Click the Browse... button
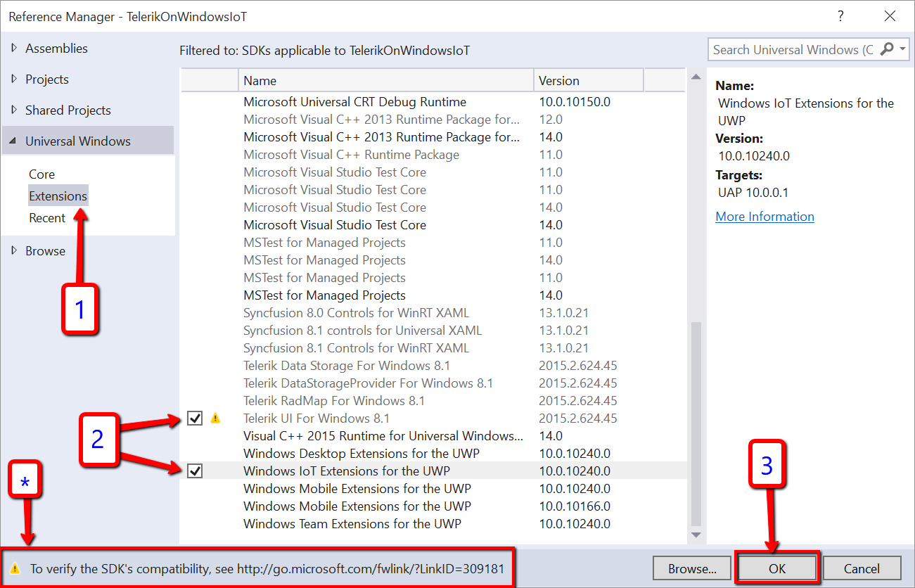Viewport: 915px width, 588px height. [x=691, y=568]
